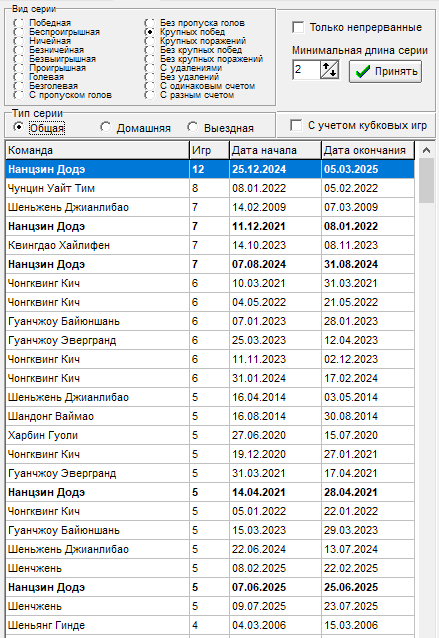Sort by the Дата начала column header
The image size is (439, 638).
(x=275, y=150)
